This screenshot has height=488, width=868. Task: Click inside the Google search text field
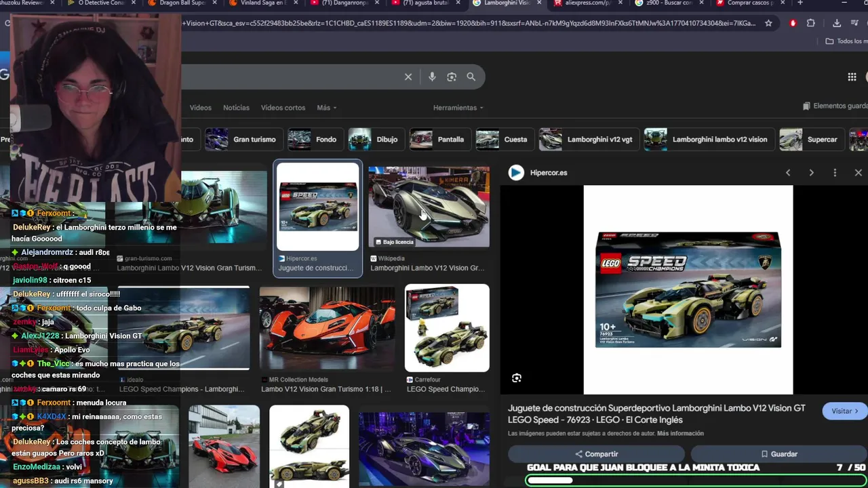(292, 77)
